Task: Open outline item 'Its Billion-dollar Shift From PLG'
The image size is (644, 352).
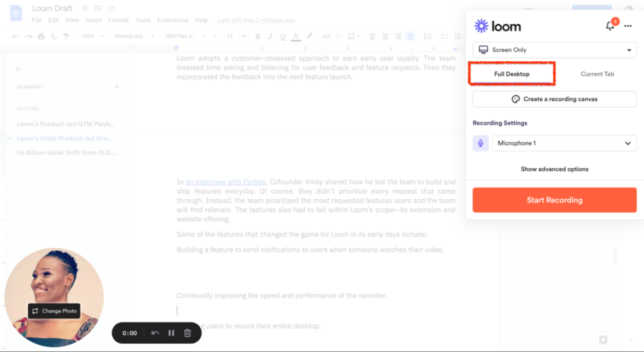Action: pos(66,153)
